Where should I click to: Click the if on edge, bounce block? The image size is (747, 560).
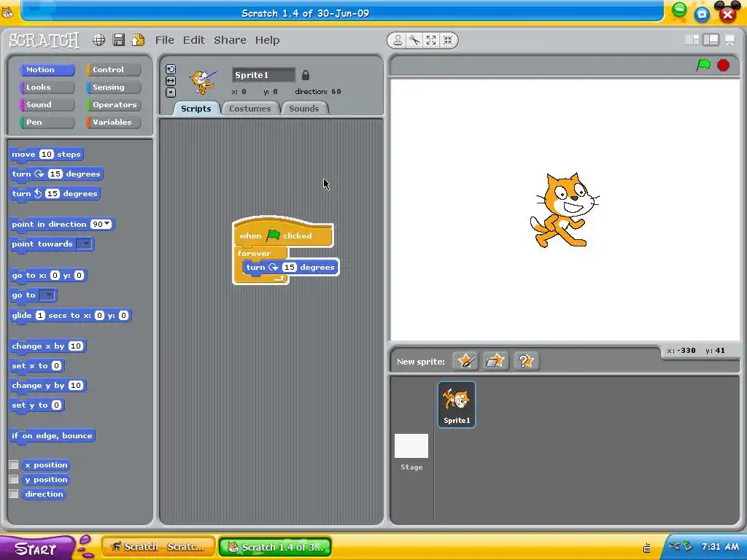(52, 436)
